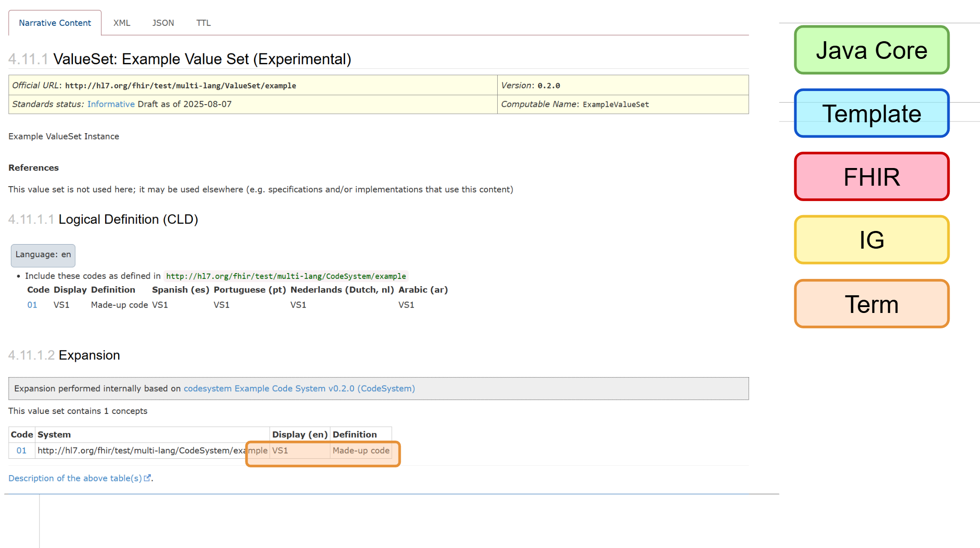Click the Term badge
Screen dimensions: 980x548
tap(871, 304)
